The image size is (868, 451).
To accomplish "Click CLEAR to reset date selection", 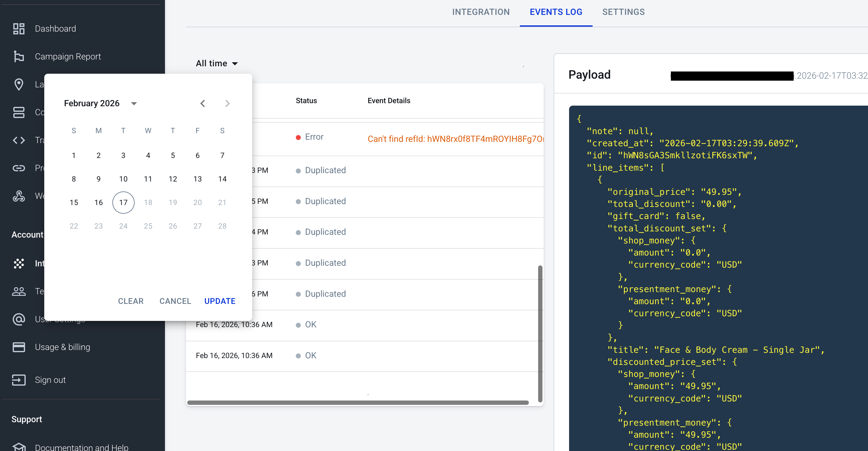I will (x=131, y=301).
